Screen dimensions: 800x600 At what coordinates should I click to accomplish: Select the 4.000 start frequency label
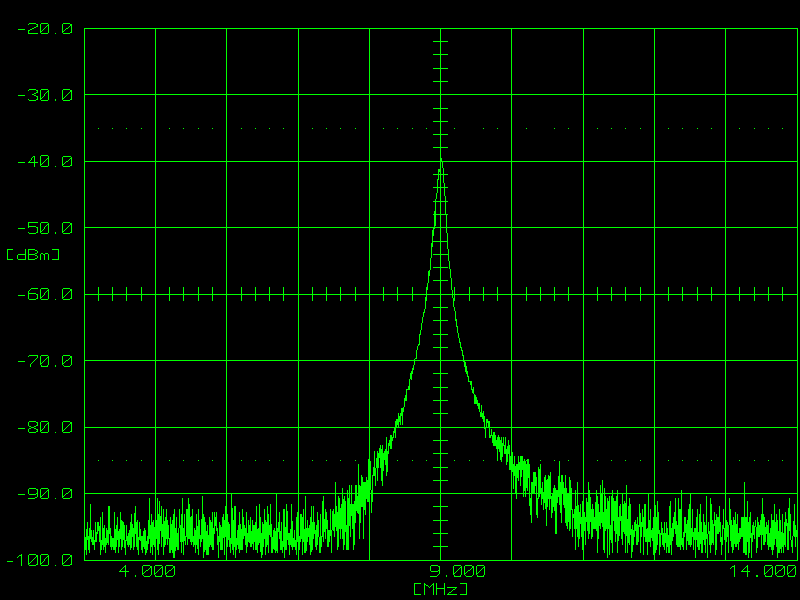[x=147, y=572]
